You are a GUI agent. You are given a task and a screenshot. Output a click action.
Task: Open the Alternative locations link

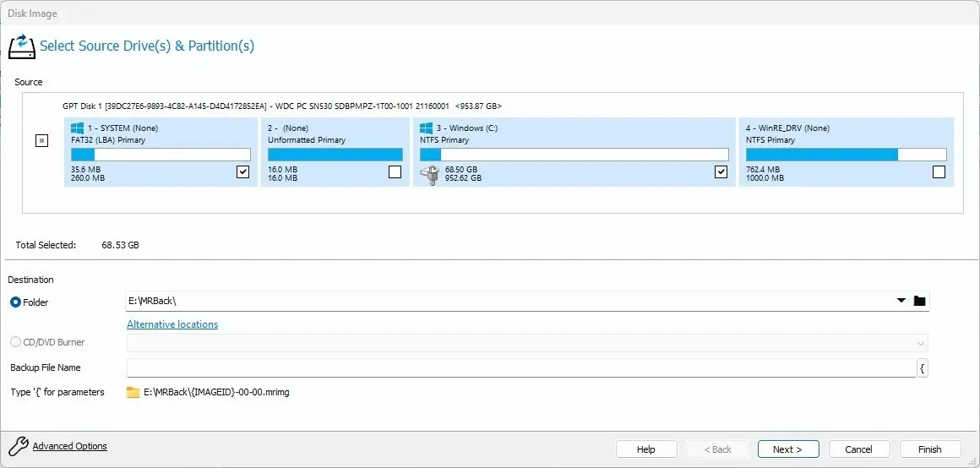point(172,324)
